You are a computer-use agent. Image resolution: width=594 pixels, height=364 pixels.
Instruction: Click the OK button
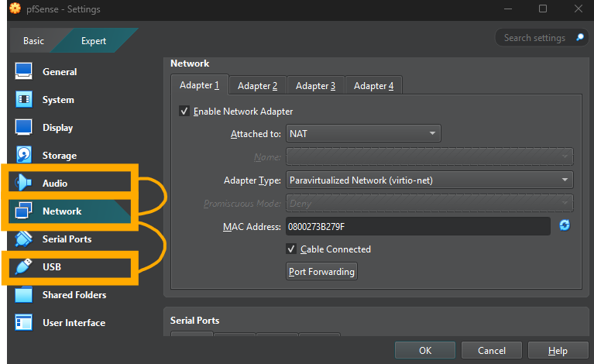425,350
